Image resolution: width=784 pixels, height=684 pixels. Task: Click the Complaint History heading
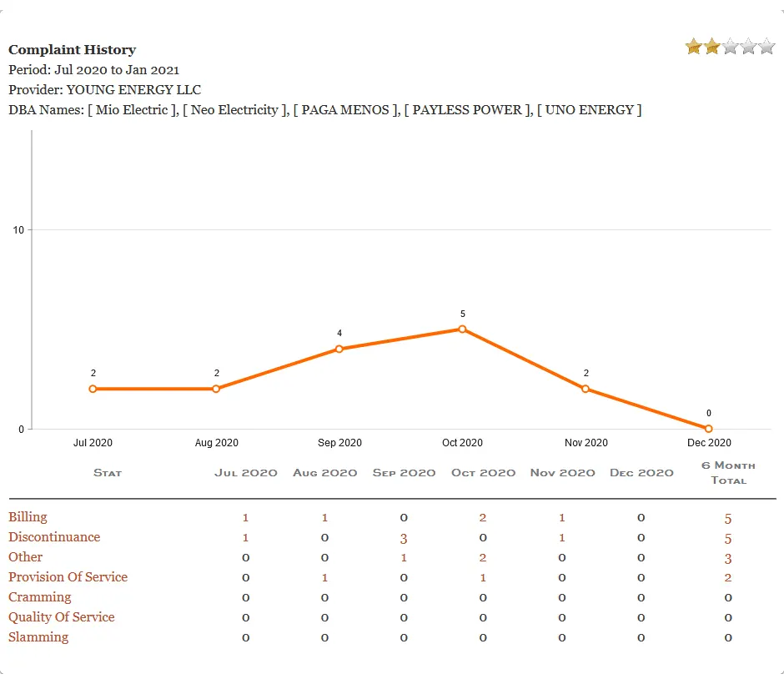pos(72,50)
